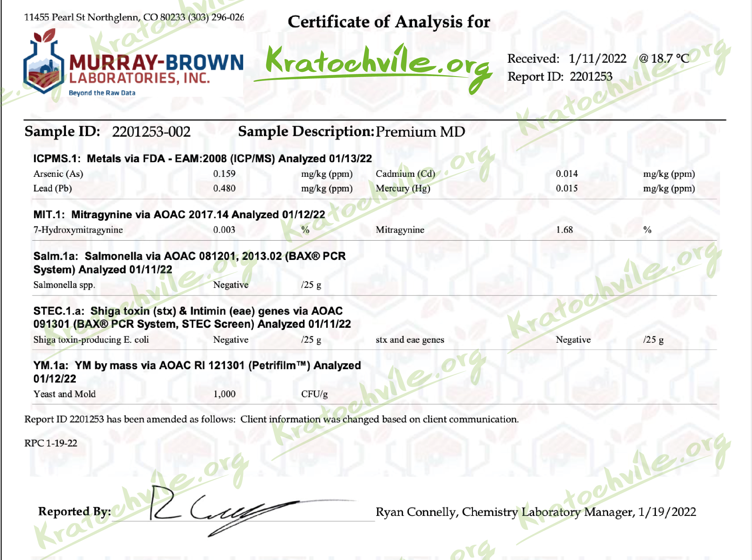Select the 'Salmonella spp.' label
752x560 pixels.
pyautogui.click(x=64, y=285)
